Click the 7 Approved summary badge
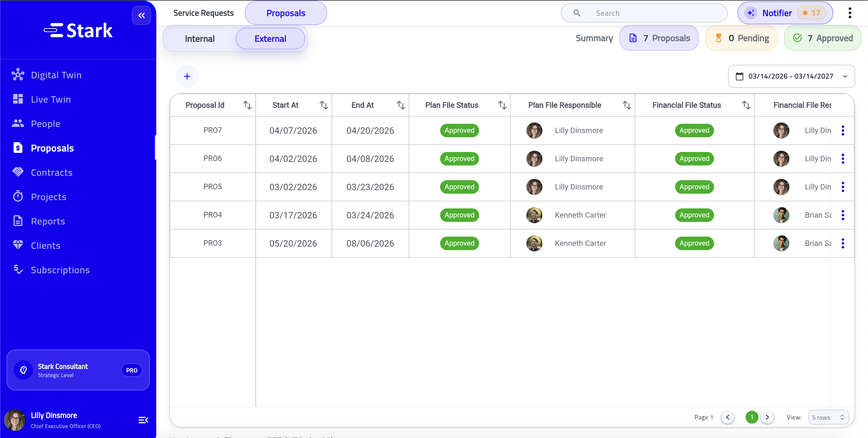The height and width of the screenshot is (438, 868). coord(822,38)
